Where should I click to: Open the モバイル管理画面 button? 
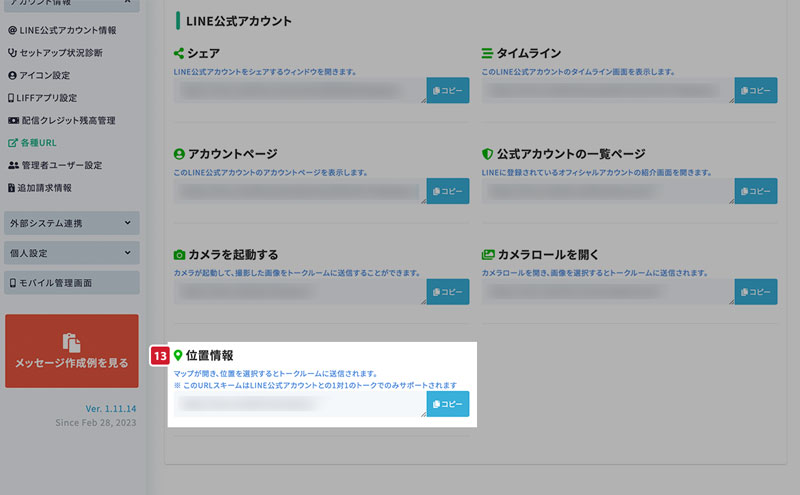(71, 283)
